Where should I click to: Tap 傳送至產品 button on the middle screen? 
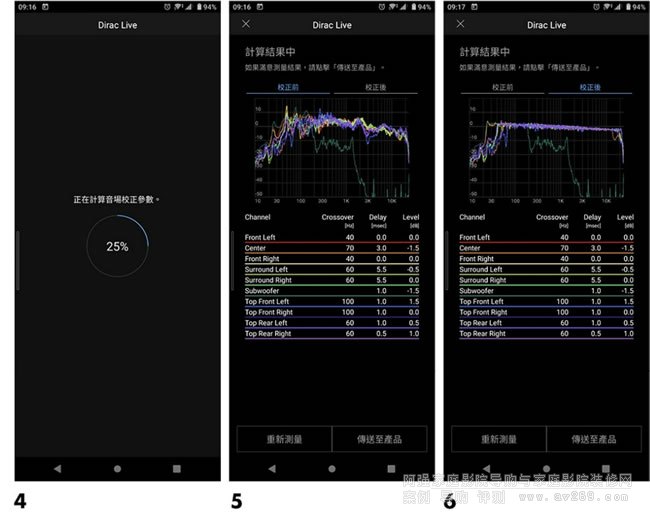[x=379, y=438]
